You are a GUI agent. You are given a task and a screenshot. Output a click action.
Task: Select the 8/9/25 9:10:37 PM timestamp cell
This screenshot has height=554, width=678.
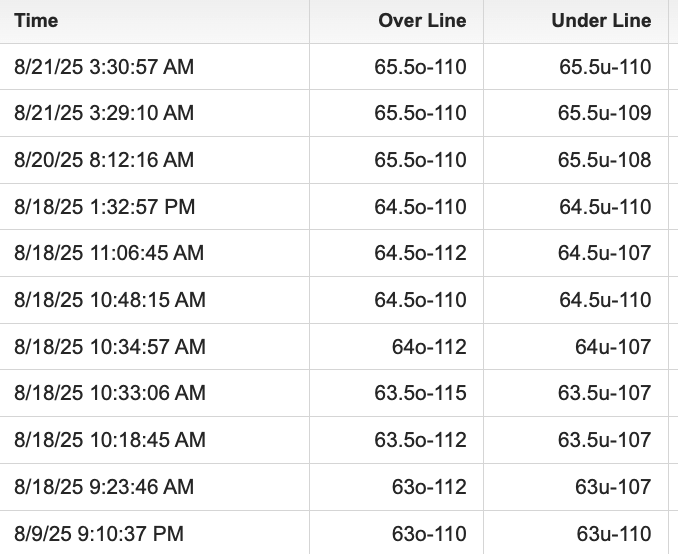[99, 534]
